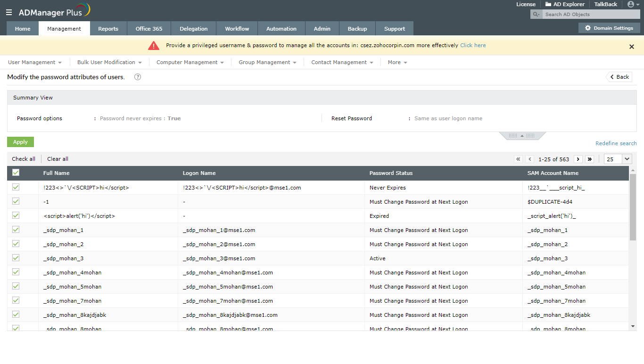Click the green Apply button
Image resolution: width=644 pixels, height=364 pixels.
pos(20,142)
